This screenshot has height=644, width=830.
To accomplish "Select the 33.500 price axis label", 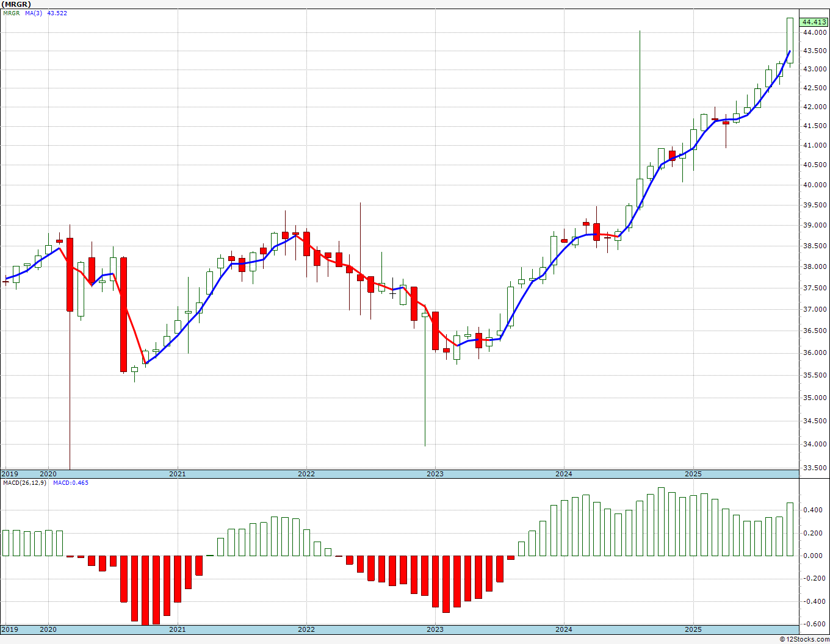I will 815,468.
